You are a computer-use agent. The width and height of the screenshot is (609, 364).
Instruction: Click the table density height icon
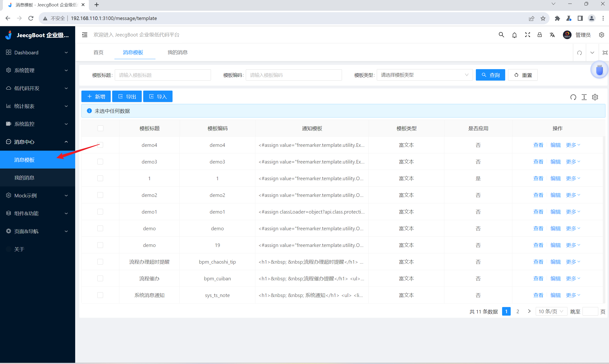tap(584, 97)
